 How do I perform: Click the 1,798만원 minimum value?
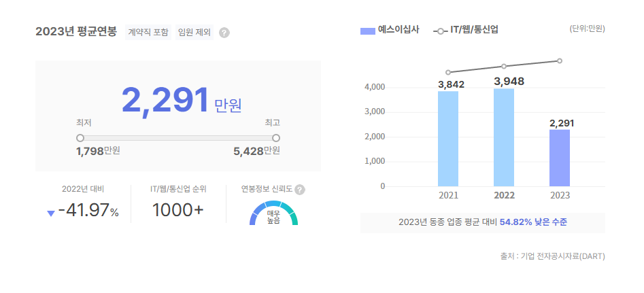tap(98, 151)
